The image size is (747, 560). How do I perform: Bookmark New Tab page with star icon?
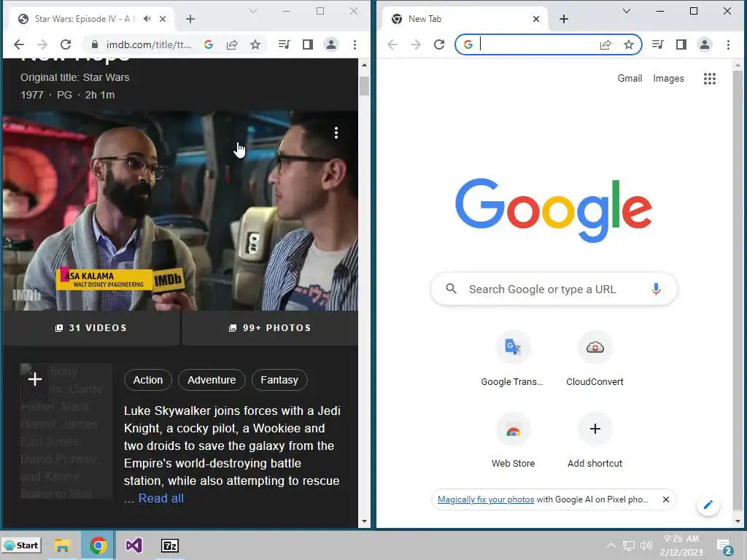click(x=629, y=44)
